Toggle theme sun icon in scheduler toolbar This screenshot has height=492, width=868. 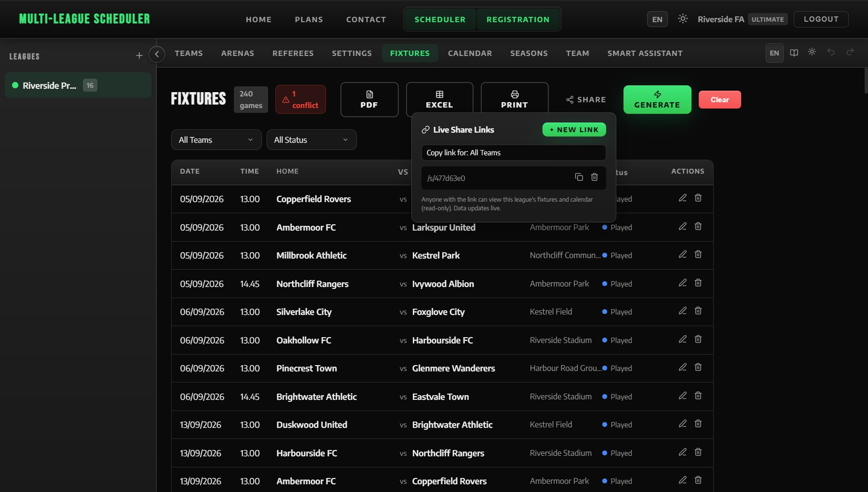812,52
